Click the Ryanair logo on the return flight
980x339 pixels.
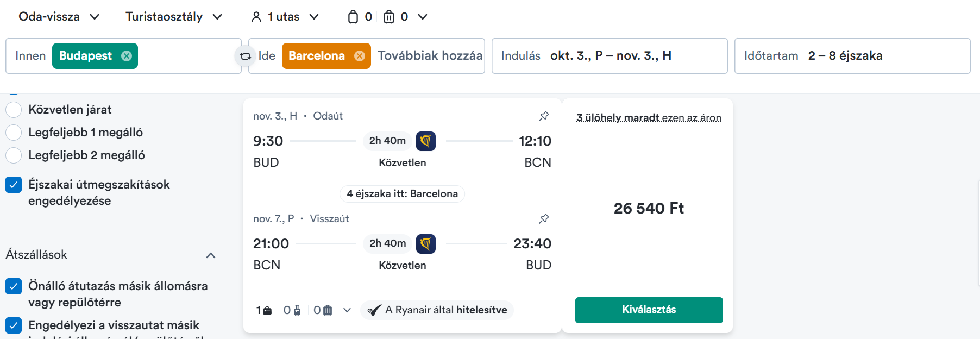426,244
